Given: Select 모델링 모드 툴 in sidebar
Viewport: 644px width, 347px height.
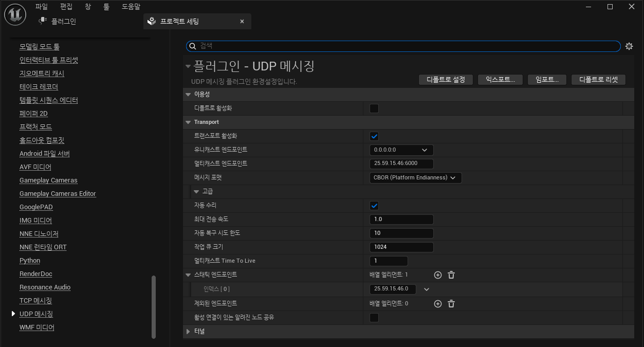Looking at the screenshot, I should coord(40,47).
